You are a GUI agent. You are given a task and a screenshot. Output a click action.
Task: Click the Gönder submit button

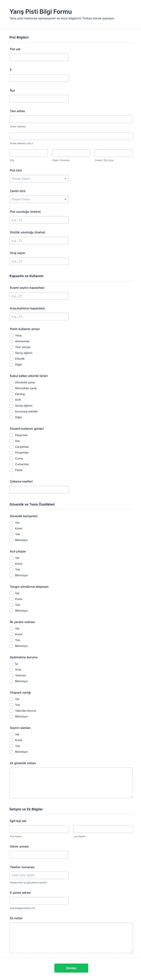[71, 968]
